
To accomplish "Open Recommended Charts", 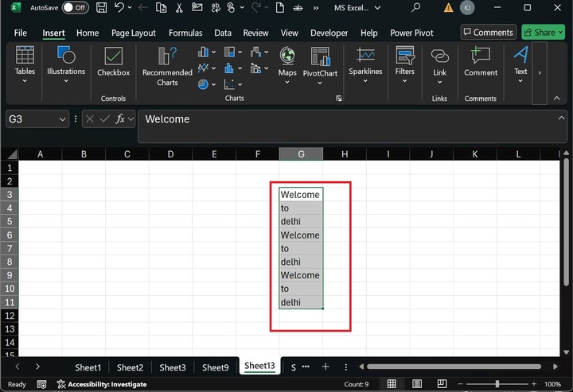I will 167,65.
